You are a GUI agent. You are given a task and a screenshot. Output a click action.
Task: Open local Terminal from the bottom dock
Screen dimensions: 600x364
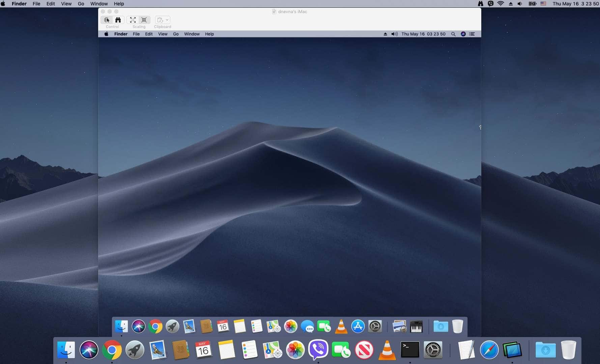pyautogui.click(x=410, y=350)
